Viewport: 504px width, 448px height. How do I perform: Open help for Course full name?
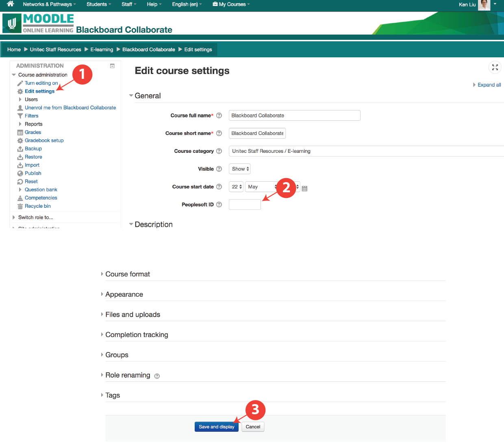pos(219,115)
